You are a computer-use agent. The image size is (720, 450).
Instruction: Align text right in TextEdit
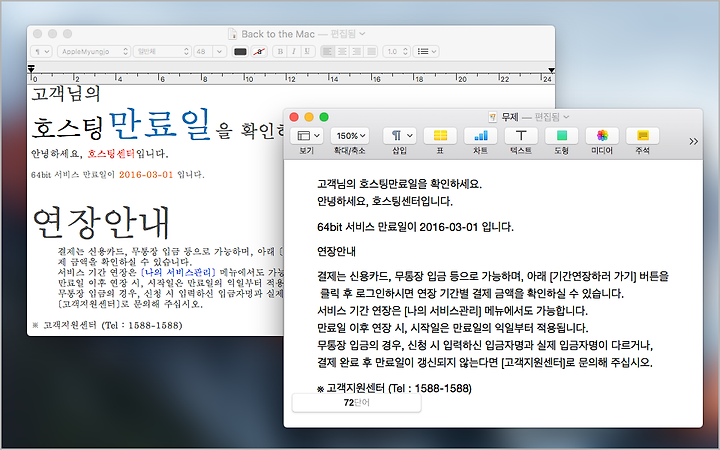tap(356, 51)
